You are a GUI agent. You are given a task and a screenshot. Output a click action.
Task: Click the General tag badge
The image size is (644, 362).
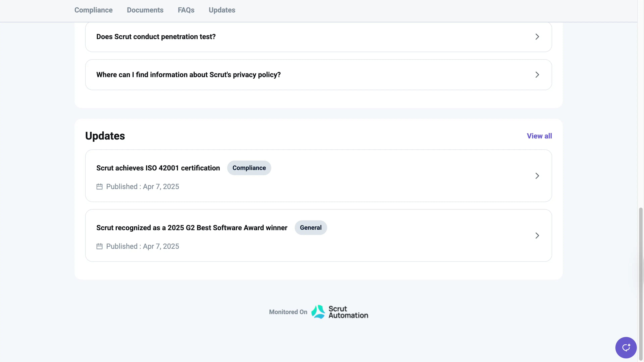tap(311, 228)
